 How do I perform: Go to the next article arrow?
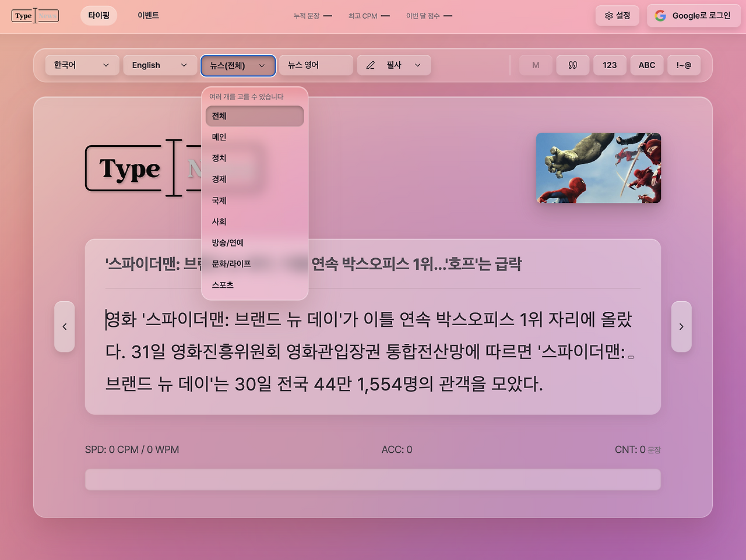[681, 326]
